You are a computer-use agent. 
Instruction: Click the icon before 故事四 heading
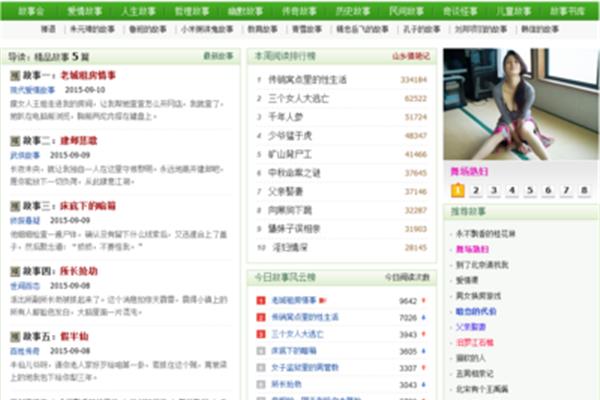(x=15, y=271)
